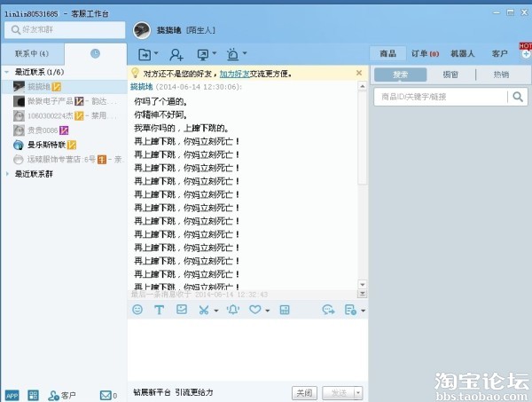532x402 pixels.
Task: Open the 订单 (0) tab
Action: point(425,53)
